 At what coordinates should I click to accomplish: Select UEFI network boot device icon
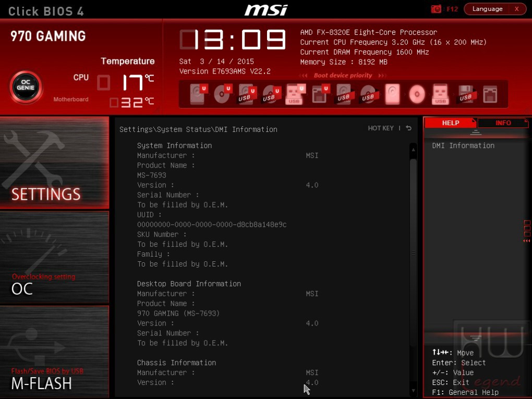(x=320, y=94)
